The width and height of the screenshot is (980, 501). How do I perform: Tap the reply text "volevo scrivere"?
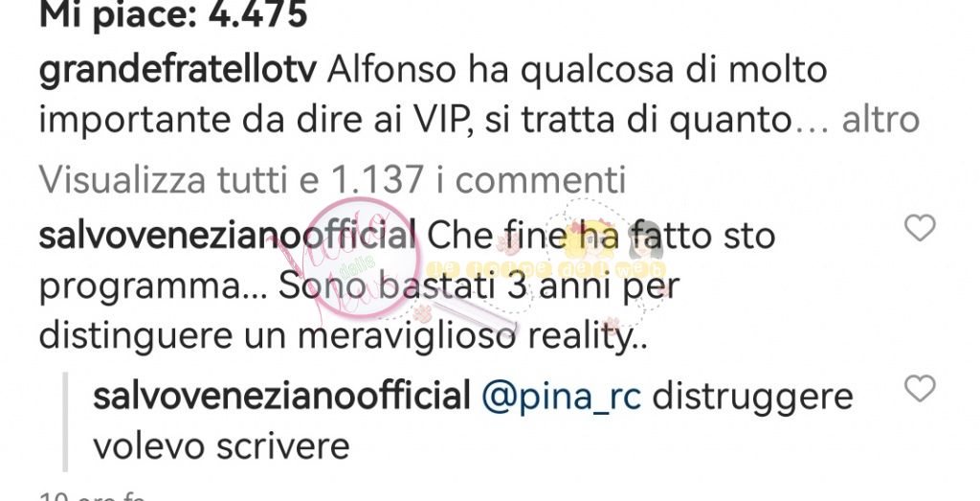point(221,446)
